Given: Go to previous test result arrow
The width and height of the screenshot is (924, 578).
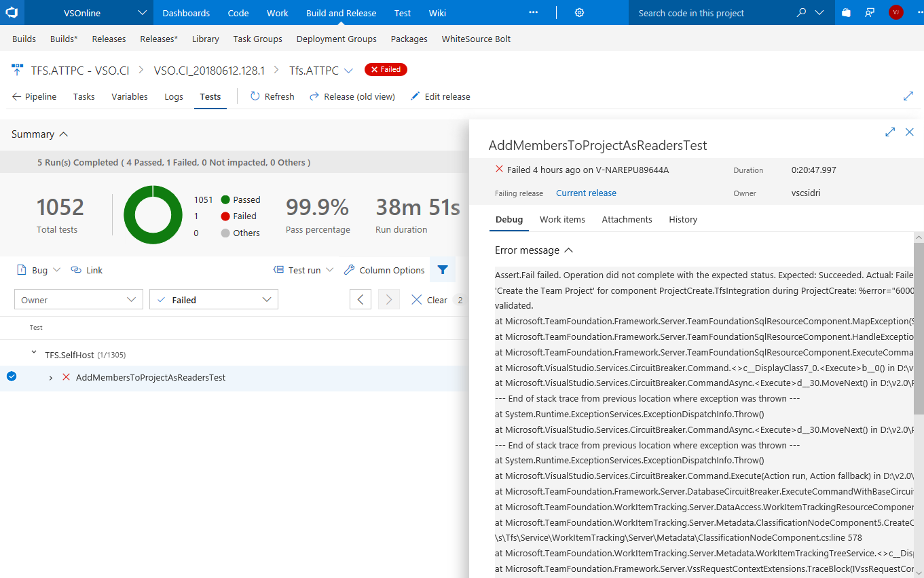Looking at the screenshot, I should [361, 300].
